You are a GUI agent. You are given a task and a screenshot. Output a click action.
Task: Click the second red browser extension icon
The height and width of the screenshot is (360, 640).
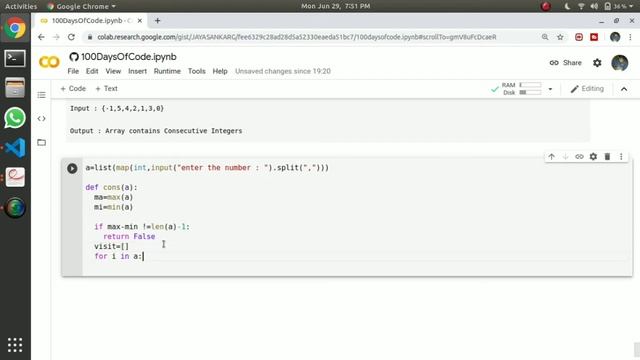[594, 37]
